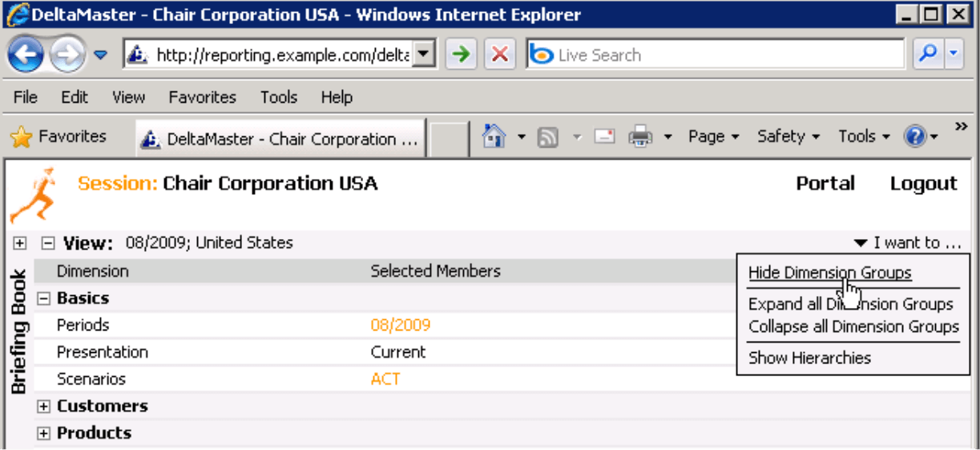Open search provider dropdown arrow
Screen dimensions: 980x450
tap(954, 55)
